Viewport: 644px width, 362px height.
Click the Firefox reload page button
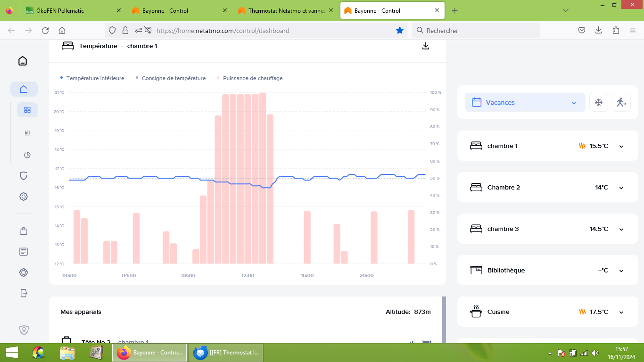pyautogui.click(x=45, y=31)
